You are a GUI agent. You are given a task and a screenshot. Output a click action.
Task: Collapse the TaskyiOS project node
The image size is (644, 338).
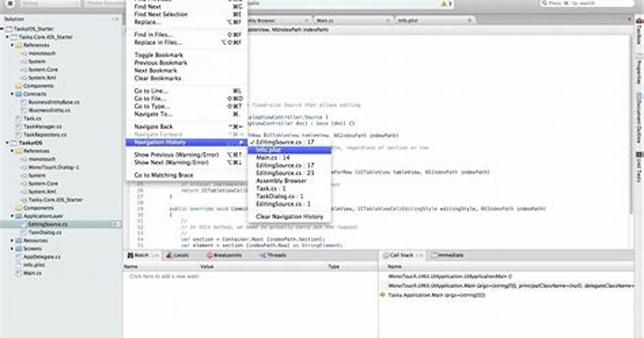(x=7, y=143)
